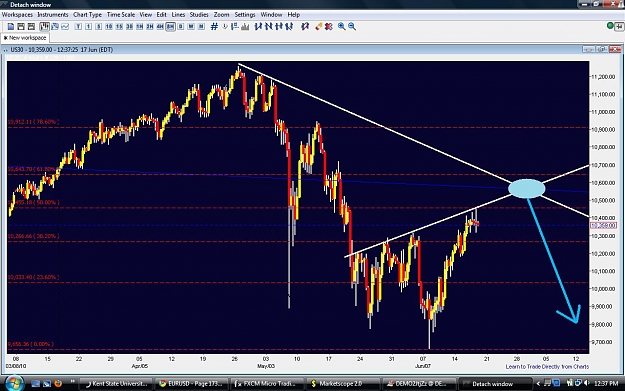The image size is (625, 391).
Task: Select the 10 minute time scale button
Action: click(x=109, y=27)
